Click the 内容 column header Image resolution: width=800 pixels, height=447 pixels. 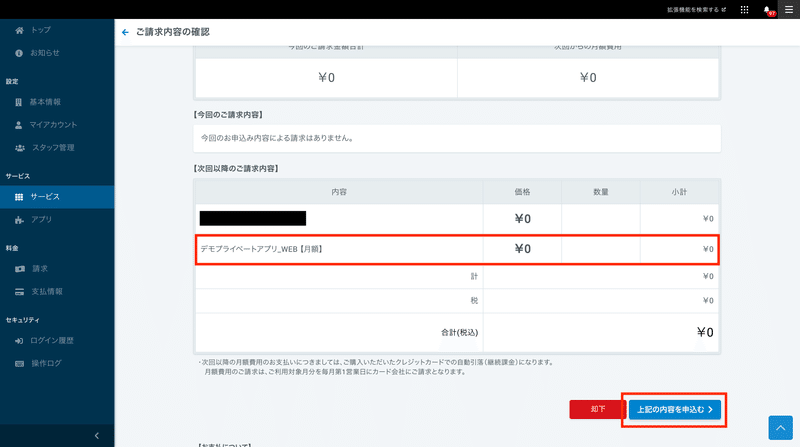(x=339, y=192)
